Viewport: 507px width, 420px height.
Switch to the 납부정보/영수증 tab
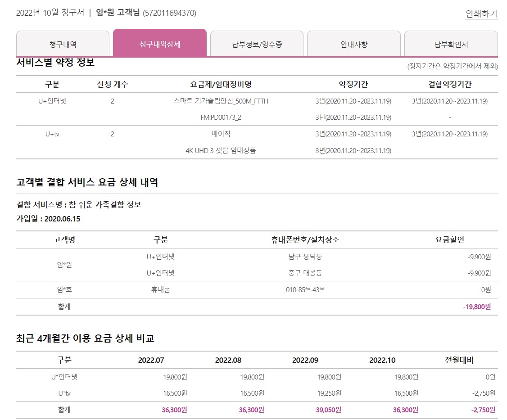pos(257,45)
